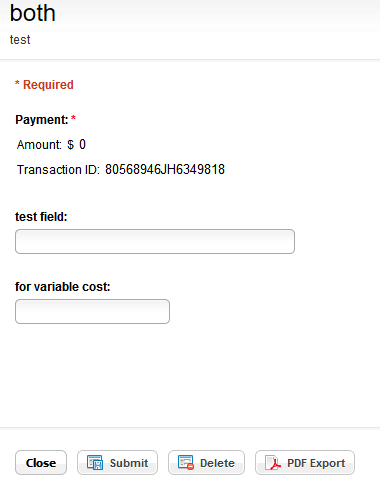This screenshot has height=481, width=380.
Task: Click the amount value 0
Action: pos(82,144)
